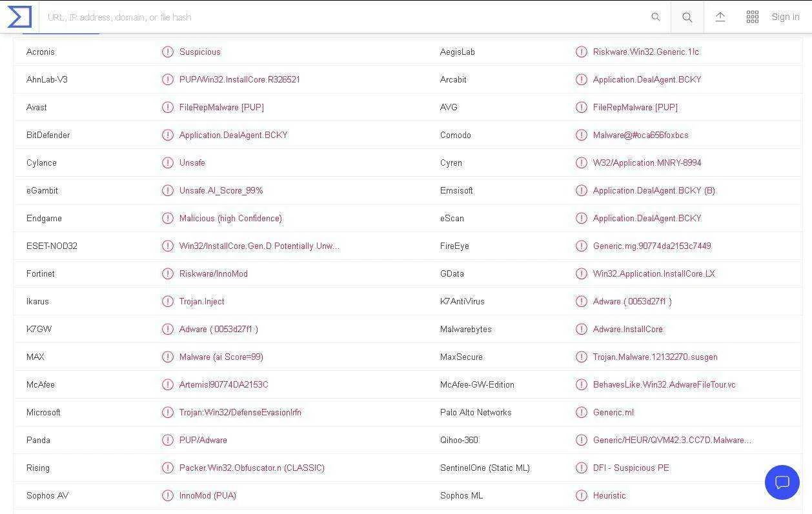
Task: Click the AegisLab vendor name
Action: pyautogui.click(x=458, y=52)
